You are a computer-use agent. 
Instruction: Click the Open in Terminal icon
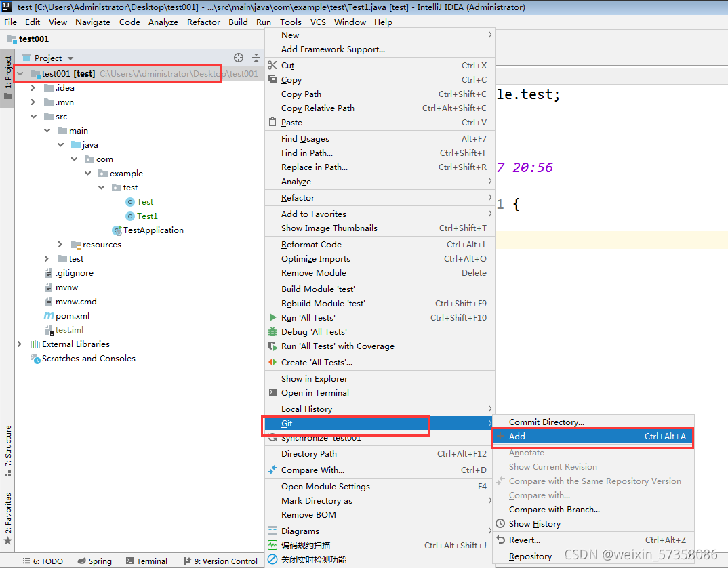click(x=272, y=392)
